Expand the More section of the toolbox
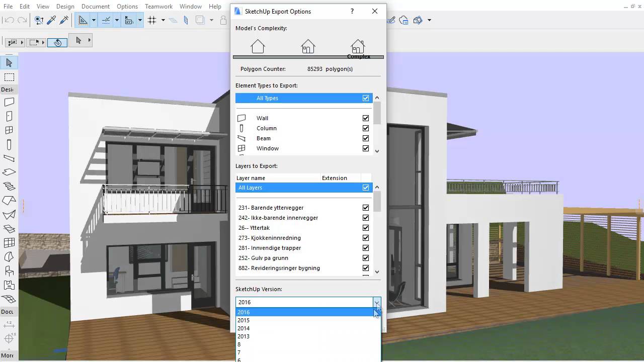The width and height of the screenshot is (644, 362). click(8, 355)
